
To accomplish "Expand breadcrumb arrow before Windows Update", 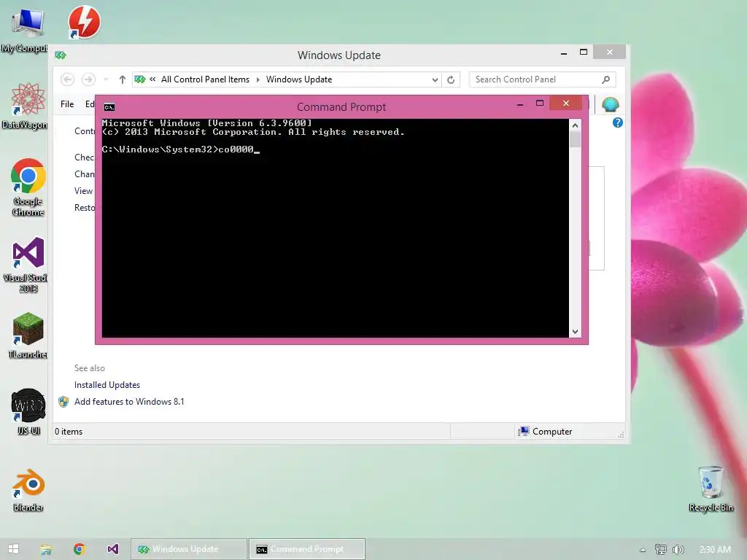I will pos(258,79).
